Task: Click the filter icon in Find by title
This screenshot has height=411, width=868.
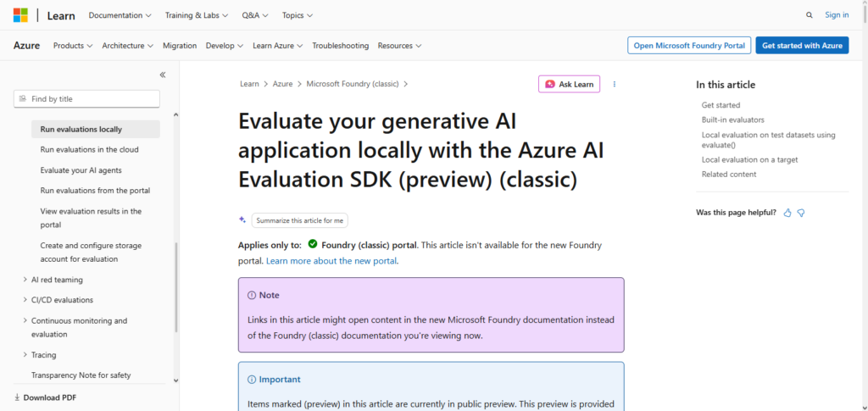Action: coord(23,98)
